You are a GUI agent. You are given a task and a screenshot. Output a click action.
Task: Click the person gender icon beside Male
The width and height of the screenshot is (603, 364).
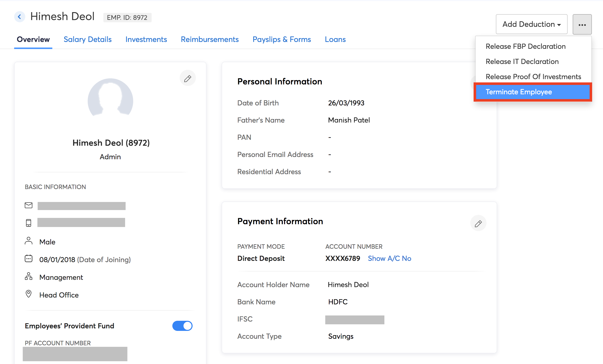pos(29,241)
